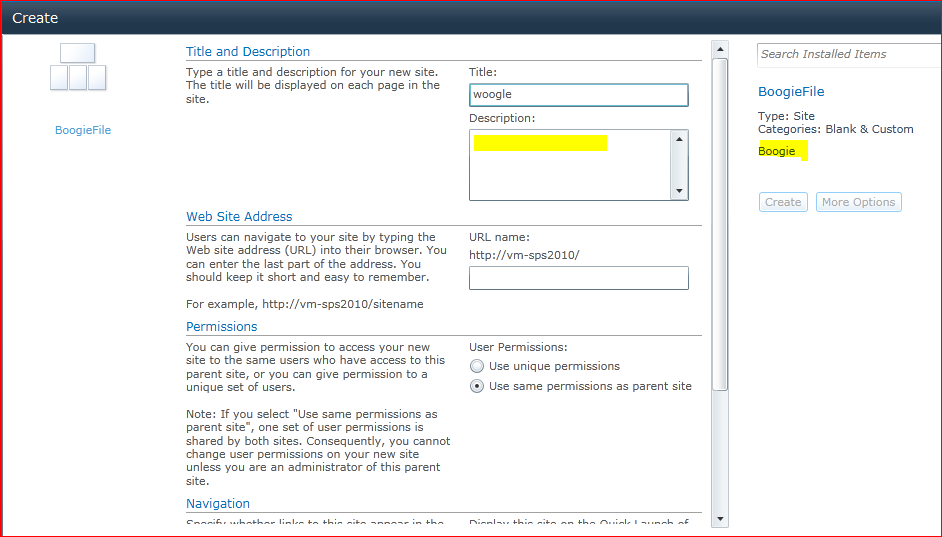942x537 pixels.
Task: Click inside the Description text area
Action: point(570,165)
